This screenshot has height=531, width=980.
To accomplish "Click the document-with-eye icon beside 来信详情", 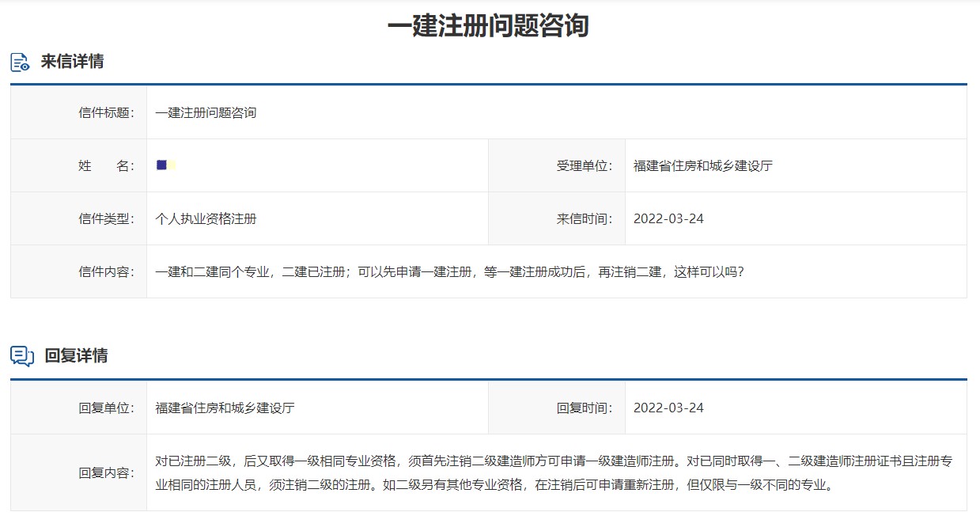I will point(19,61).
